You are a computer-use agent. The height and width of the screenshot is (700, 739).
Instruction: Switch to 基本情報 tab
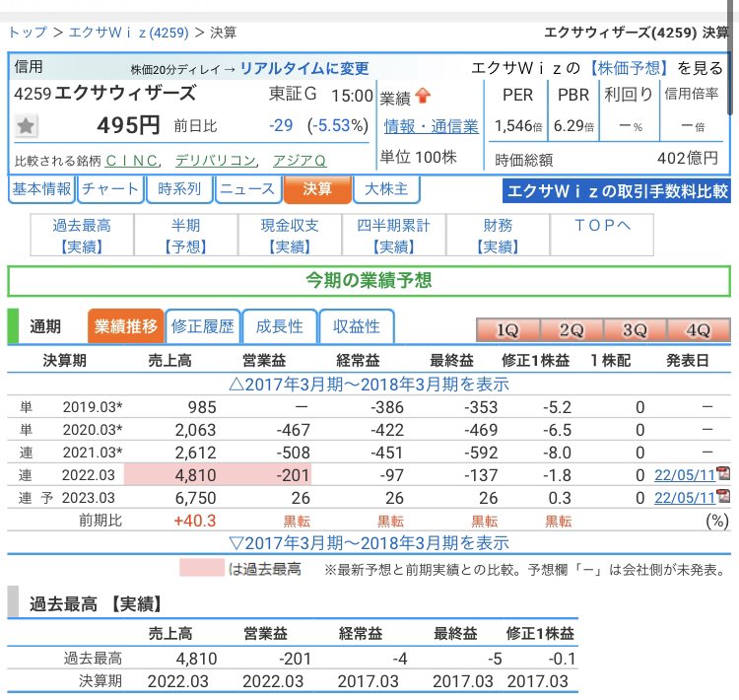coord(41,189)
